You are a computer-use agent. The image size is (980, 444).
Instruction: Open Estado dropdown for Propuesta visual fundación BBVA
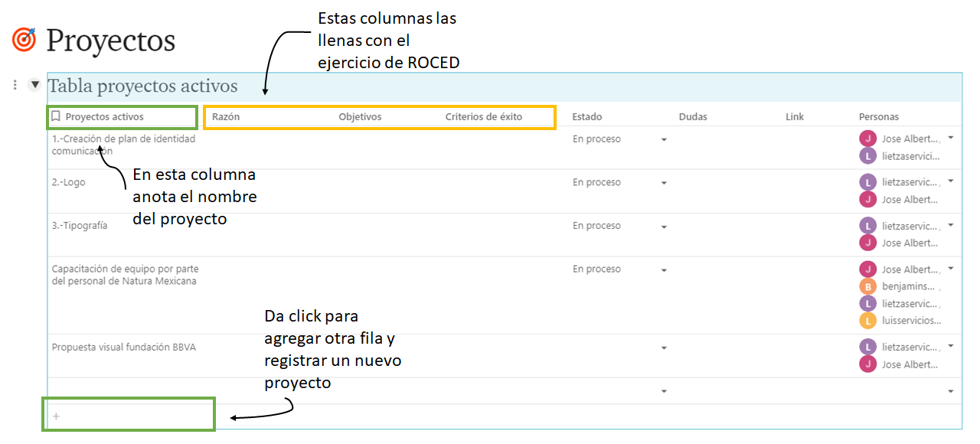[x=664, y=348]
